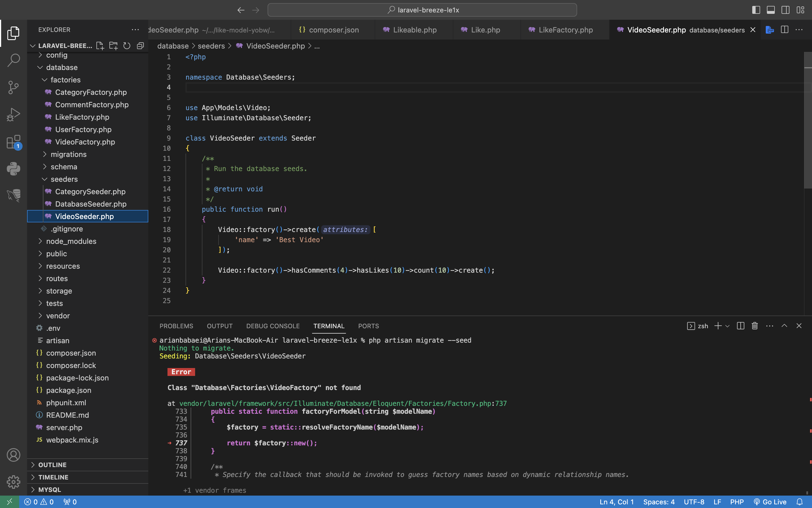
Task: Open Explorer more actions ellipsis
Action: point(135,30)
